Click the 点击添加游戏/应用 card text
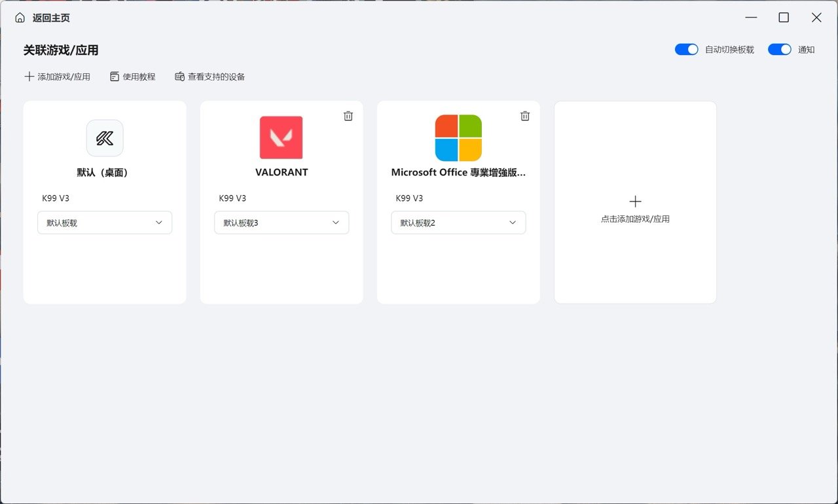Image resolution: width=838 pixels, height=504 pixels. tap(635, 219)
